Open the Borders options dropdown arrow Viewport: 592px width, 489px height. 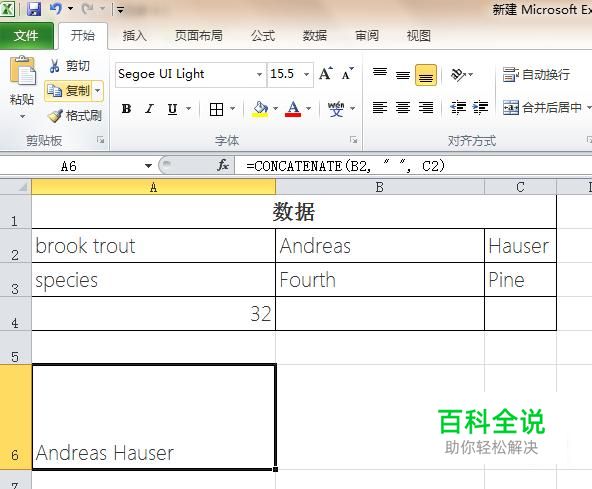(233, 109)
